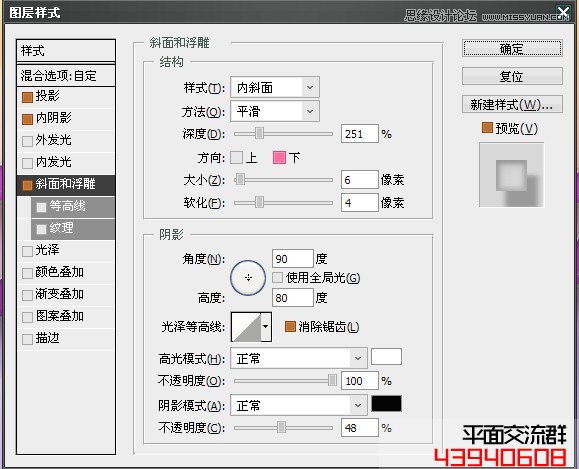Enable 使用全局光 (Use Global Light) checkbox
The image size is (579, 469).
tap(277, 277)
